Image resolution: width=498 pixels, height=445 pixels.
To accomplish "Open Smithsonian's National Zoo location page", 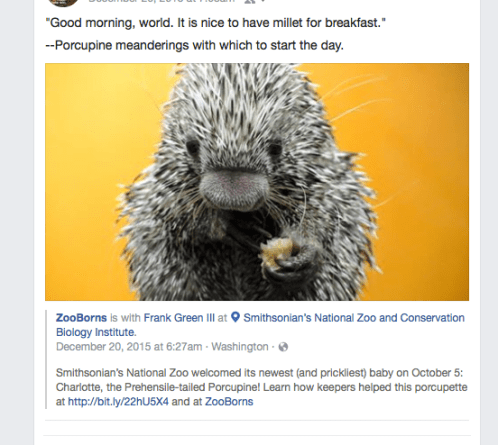I will pyautogui.click(x=354, y=318).
